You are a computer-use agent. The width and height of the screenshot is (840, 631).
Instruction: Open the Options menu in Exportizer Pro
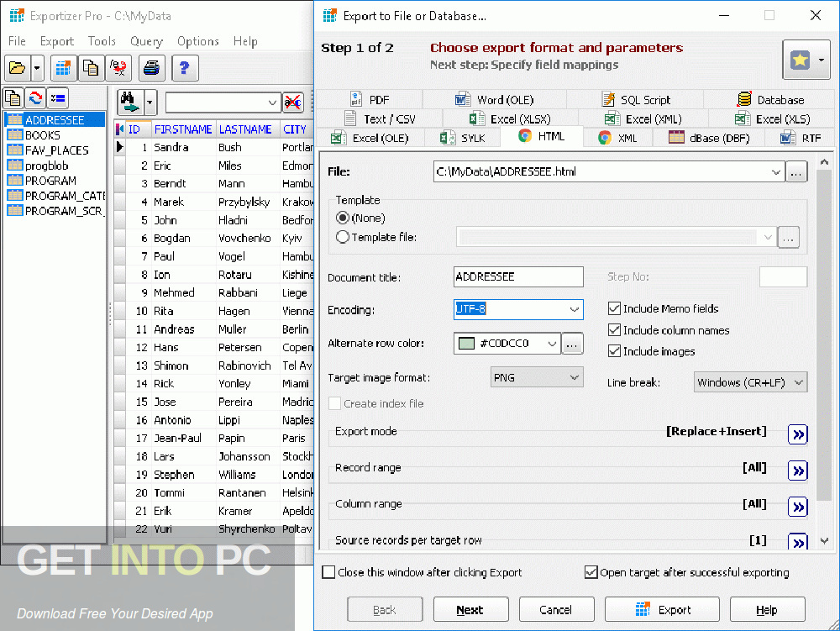coord(197,41)
